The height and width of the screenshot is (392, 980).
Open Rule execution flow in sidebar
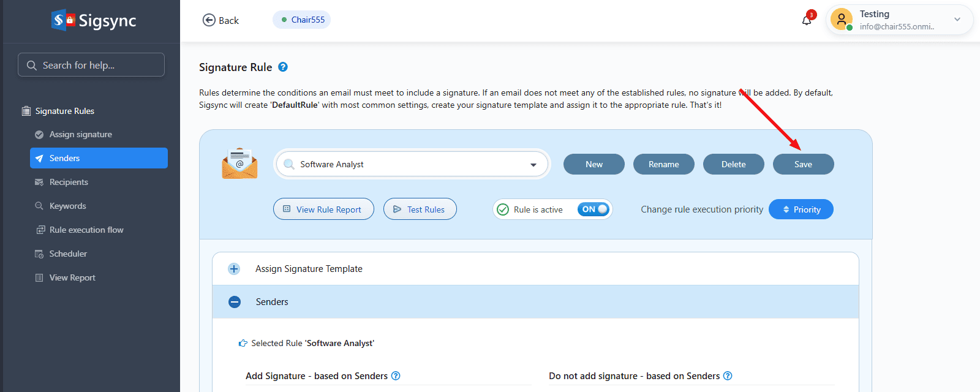86,230
